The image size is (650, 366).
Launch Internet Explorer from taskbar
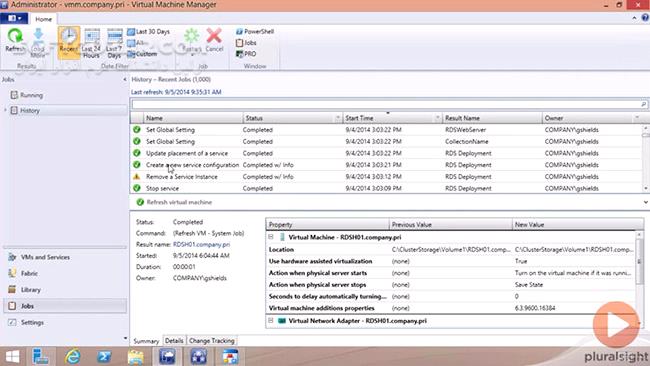coord(72,356)
